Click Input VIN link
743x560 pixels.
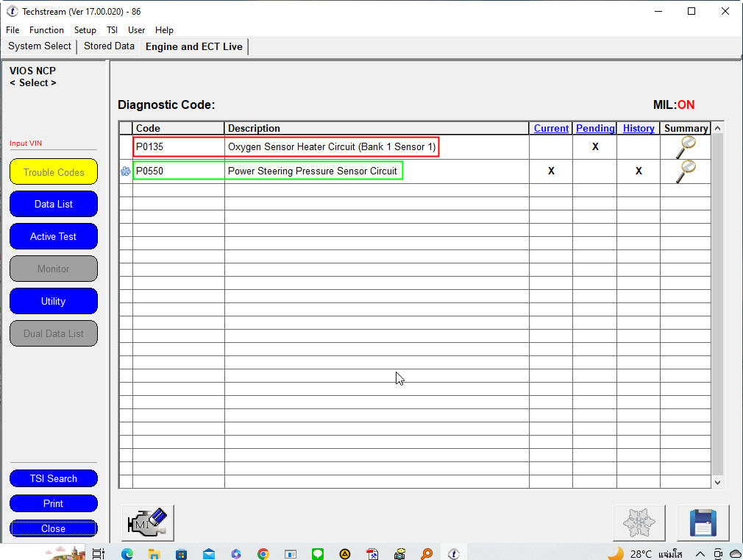[x=26, y=143]
